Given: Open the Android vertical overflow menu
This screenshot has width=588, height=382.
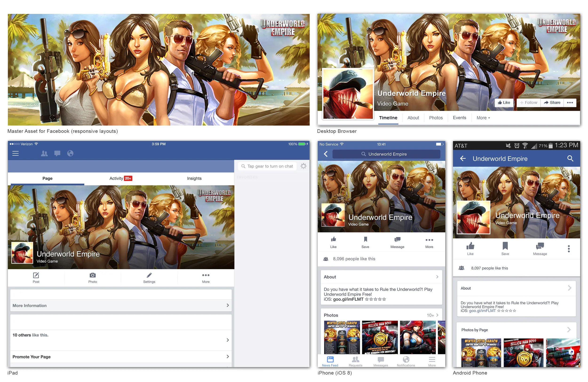Looking at the screenshot, I should [569, 249].
